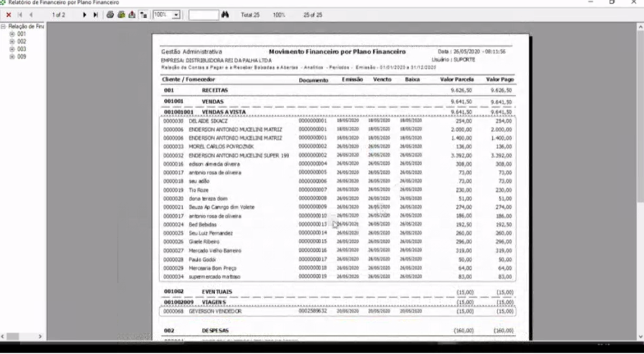Click the 001002009 VIAGENS subgroup row
This screenshot has height=354, width=644.
(x=337, y=302)
